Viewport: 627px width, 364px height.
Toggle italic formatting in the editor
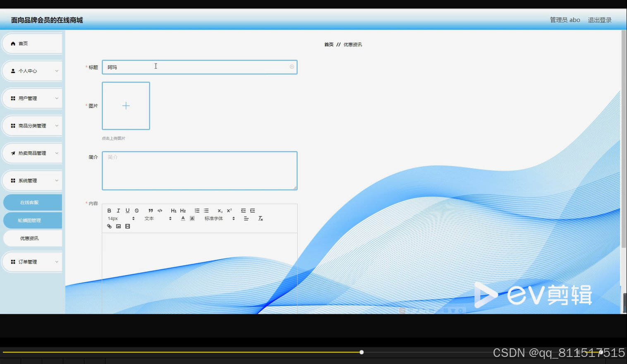pyautogui.click(x=118, y=211)
